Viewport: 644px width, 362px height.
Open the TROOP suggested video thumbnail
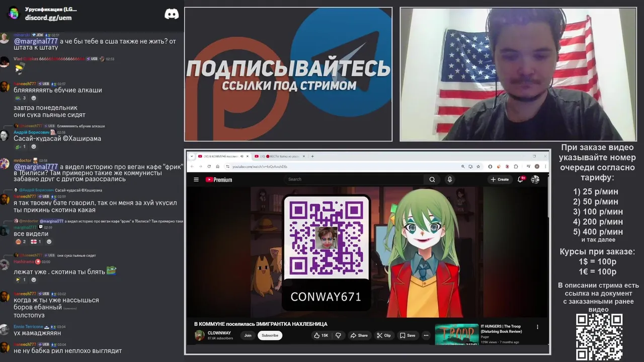click(x=456, y=334)
